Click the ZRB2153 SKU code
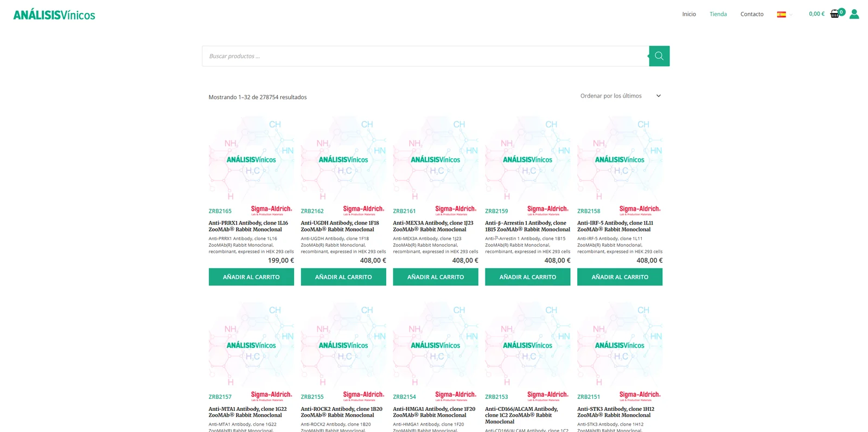This screenshot has width=868, height=432. coord(497,397)
